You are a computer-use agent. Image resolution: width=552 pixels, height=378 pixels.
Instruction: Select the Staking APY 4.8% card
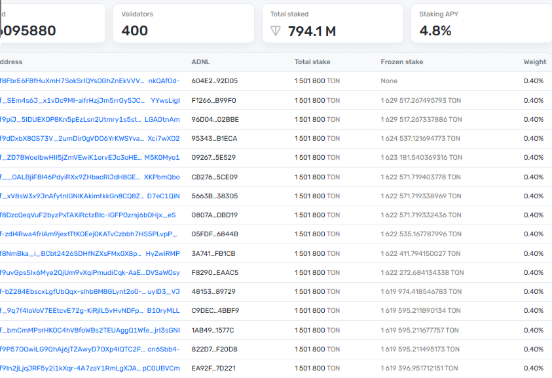point(481,23)
